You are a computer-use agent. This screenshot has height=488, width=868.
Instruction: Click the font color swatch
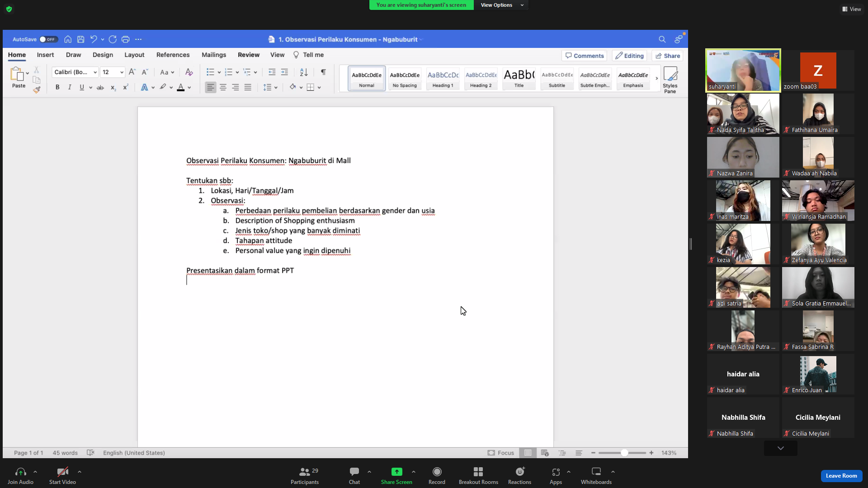tap(181, 87)
